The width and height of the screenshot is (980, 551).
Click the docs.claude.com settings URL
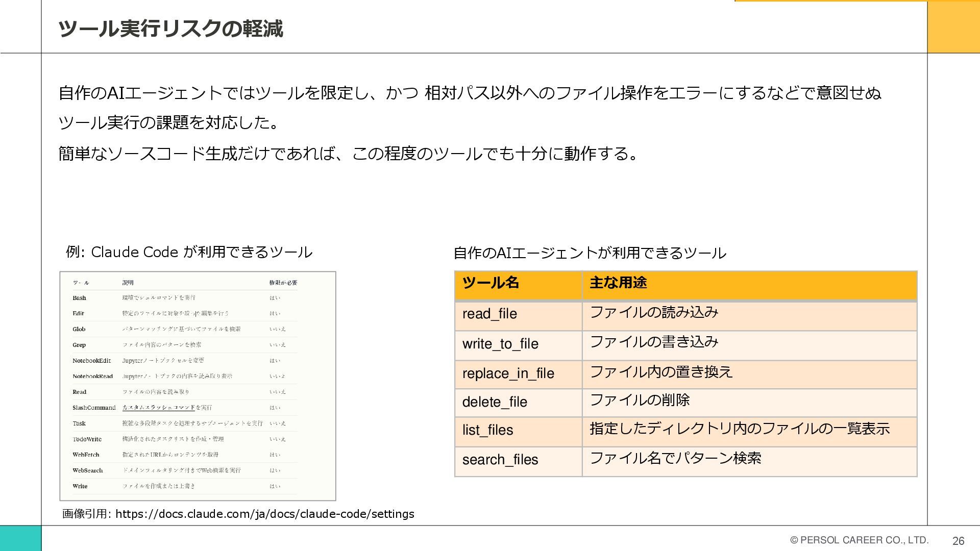pyautogui.click(x=264, y=514)
